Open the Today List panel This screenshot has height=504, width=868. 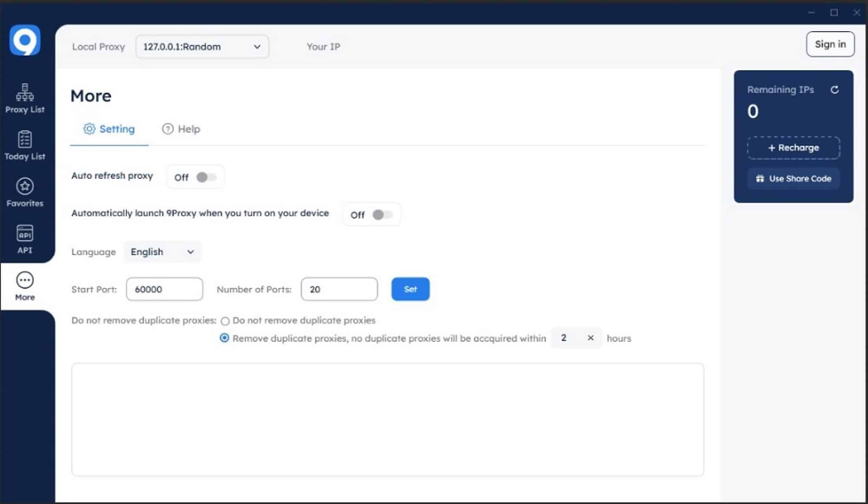click(25, 145)
